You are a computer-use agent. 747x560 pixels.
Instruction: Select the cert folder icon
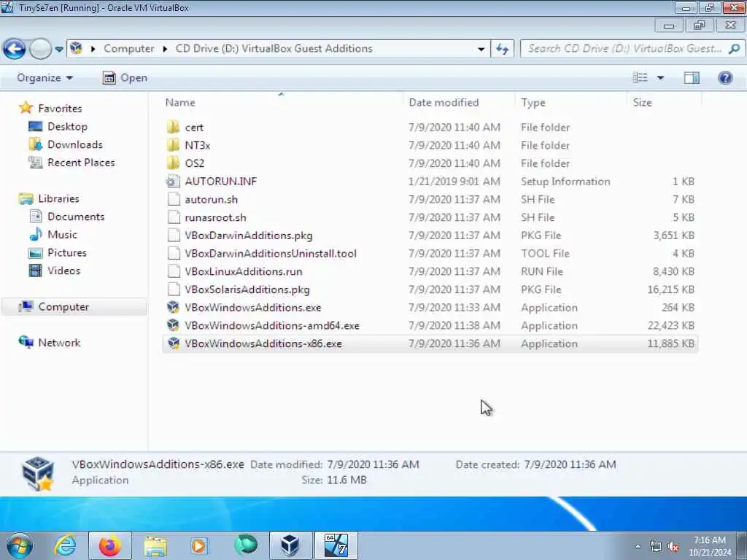pyautogui.click(x=174, y=127)
